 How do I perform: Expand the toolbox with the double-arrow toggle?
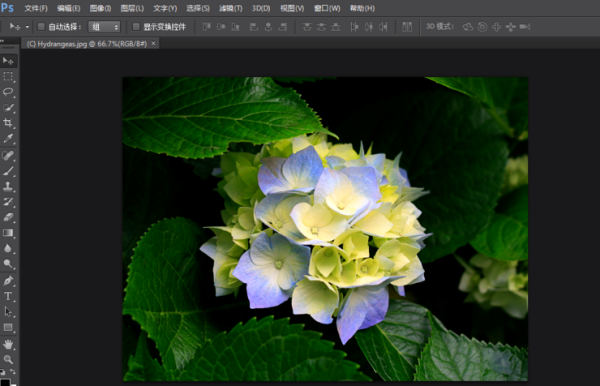[x=2, y=40]
